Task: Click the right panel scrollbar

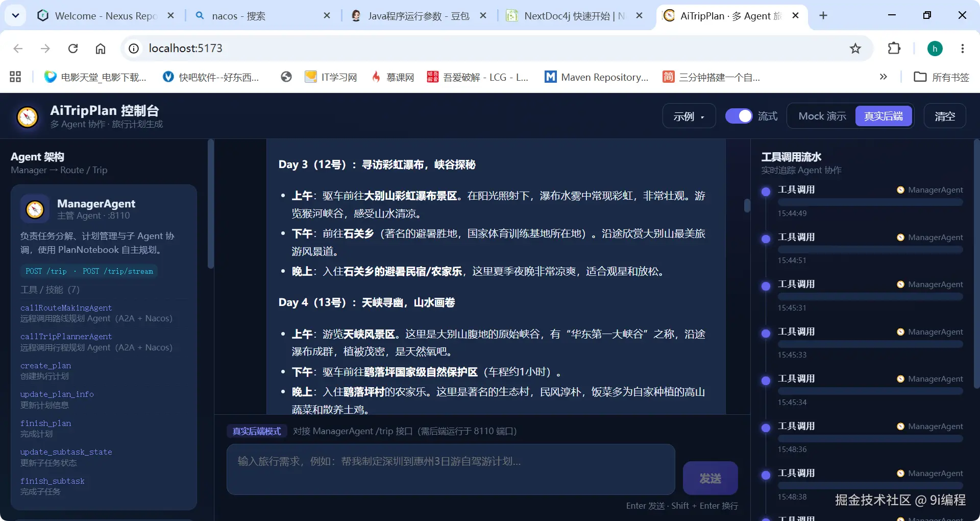Action: click(x=977, y=265)
